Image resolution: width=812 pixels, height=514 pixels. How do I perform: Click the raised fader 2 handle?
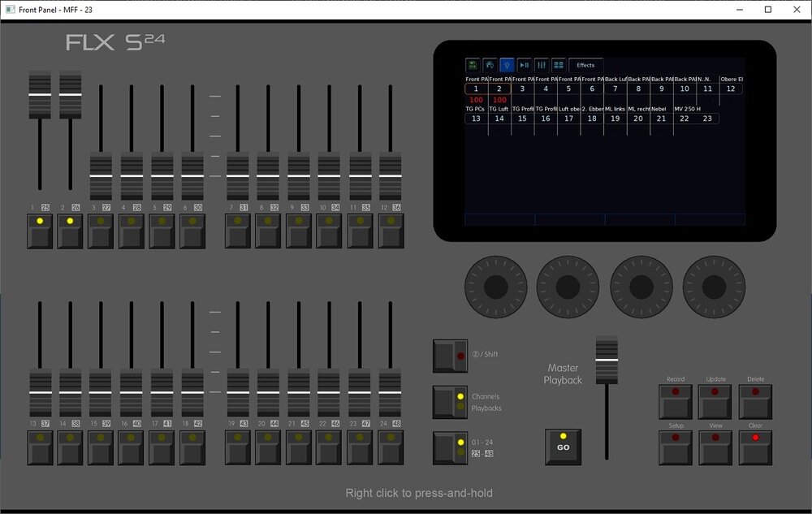click(71, 95)
